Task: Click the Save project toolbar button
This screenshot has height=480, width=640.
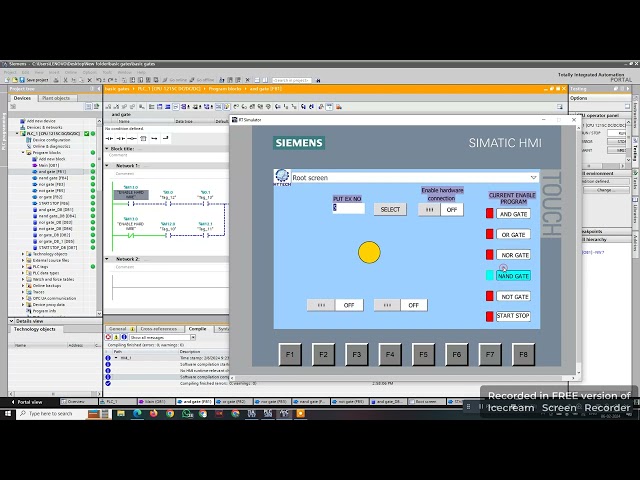Action: [34, 80]
